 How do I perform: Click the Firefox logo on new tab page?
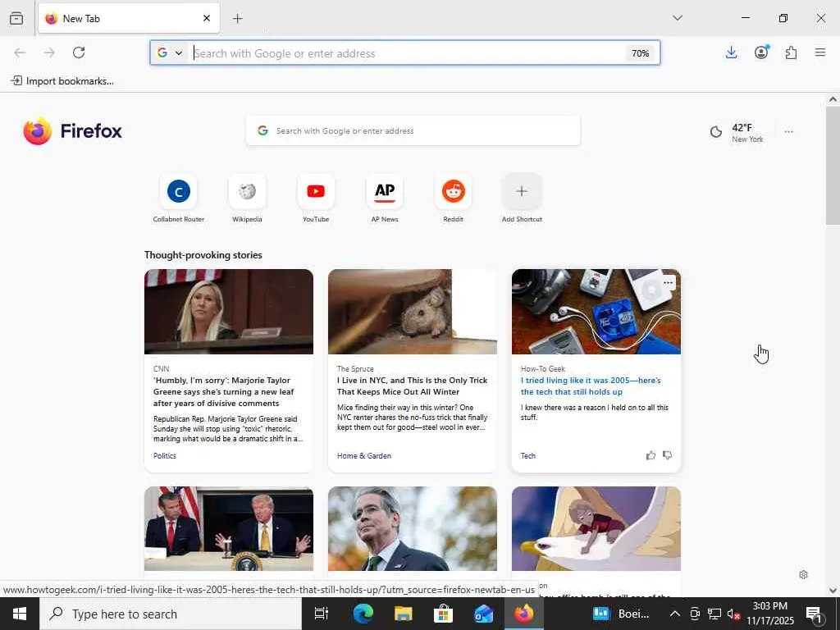click(72, 130)
